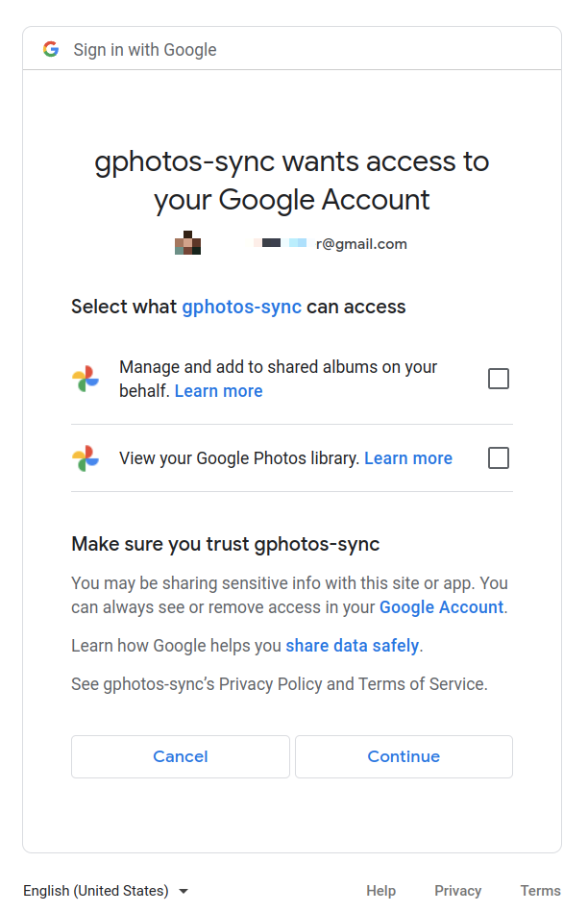Open the Terms footer link
The width and height of the screenshot is (588, 912).
click(x=540, y=891)
